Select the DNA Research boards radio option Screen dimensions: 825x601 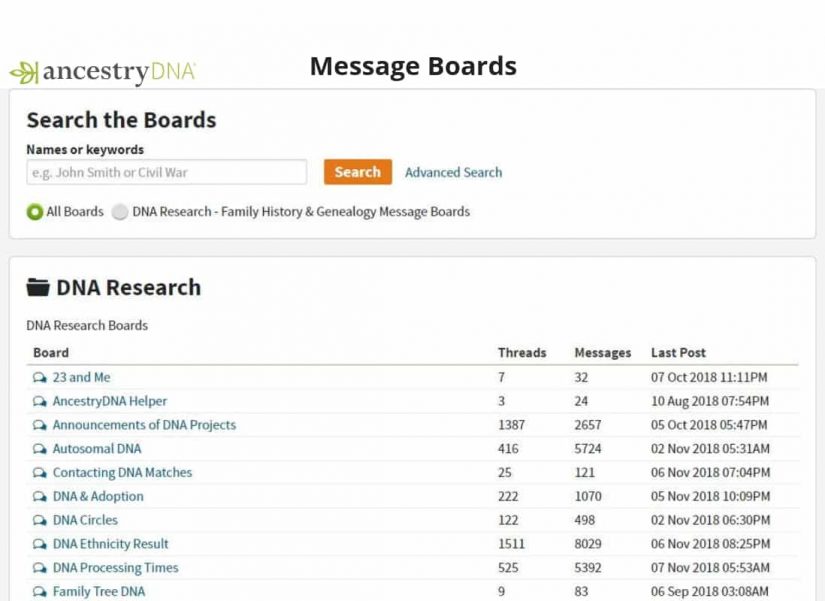[x=120, y=212]
